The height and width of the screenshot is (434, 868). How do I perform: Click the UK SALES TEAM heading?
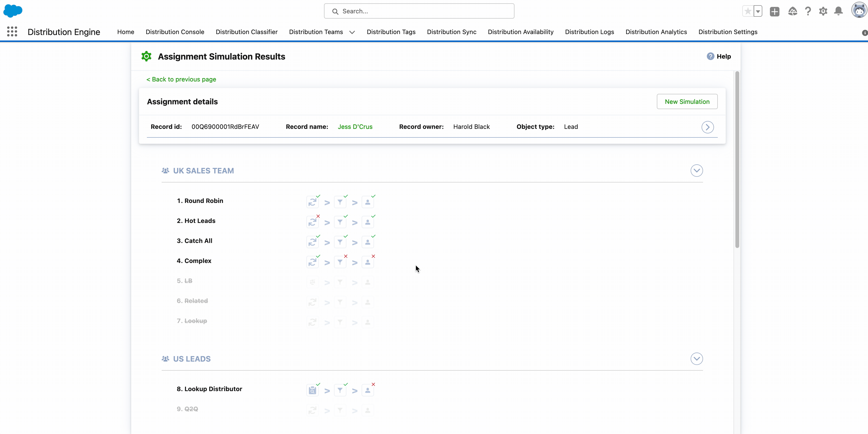click(x=204, y=171)
